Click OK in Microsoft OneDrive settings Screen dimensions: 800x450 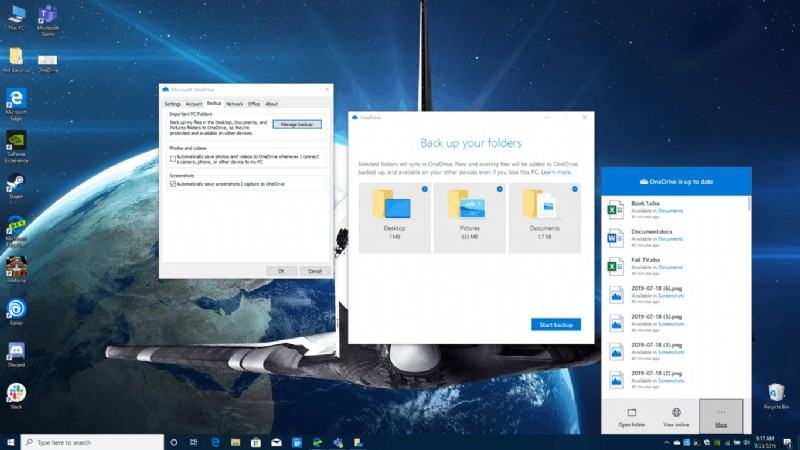pos(281,271)
